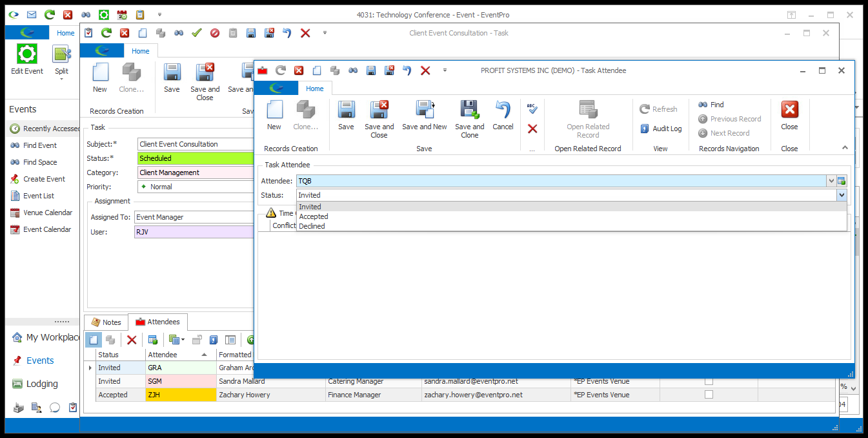Image resolution: width=868 pixels, height=438 pixels.
Task: Click the refresh icon in Task Attendee title bar
Action: pyautogui.click(x=281, y=70)
